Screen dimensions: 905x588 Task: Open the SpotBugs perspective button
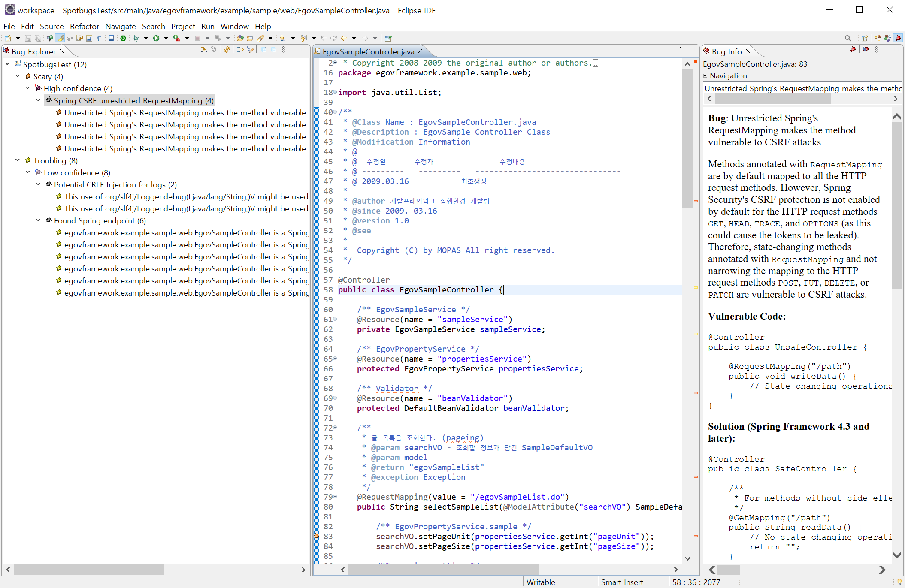[x=898, y=38]
